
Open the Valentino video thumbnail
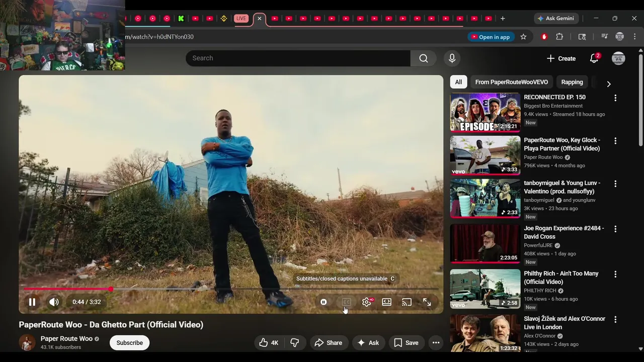(x=485, y=199)
